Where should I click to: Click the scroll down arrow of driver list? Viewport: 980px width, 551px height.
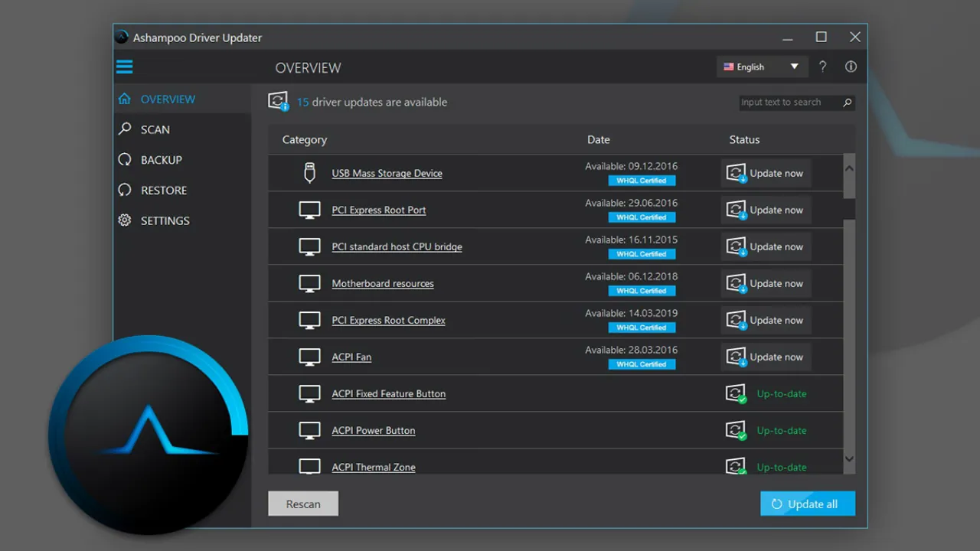tap(849, 458)
